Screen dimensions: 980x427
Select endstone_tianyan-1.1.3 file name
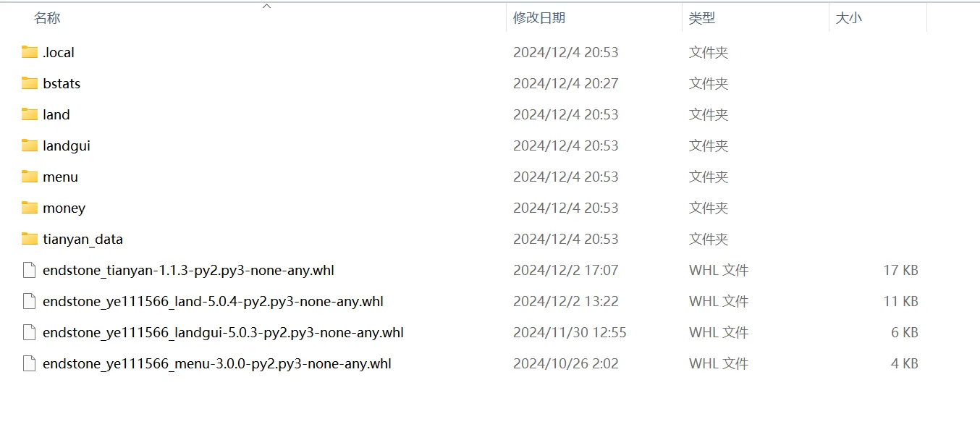click(188, 270)
